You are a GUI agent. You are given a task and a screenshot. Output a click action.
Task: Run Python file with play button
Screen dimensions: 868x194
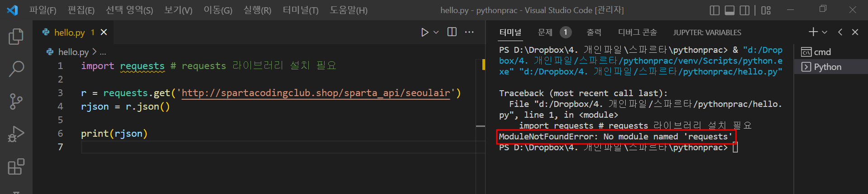(x=425, y=32)
